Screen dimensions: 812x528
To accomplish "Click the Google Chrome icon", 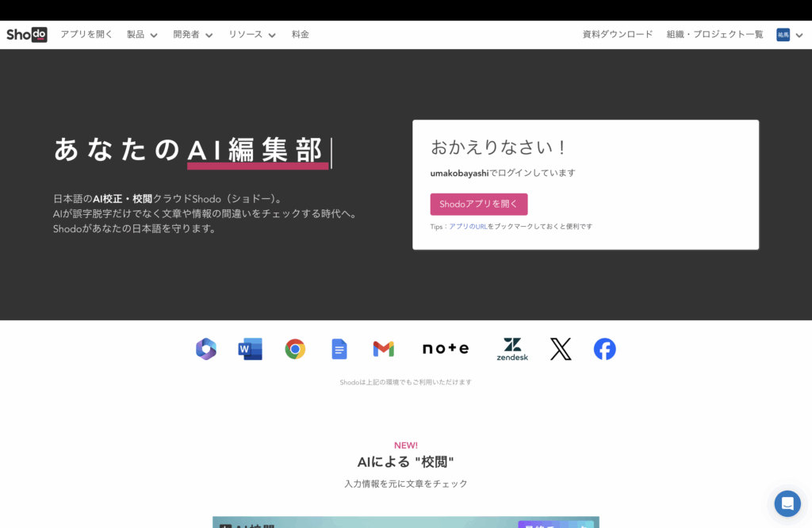I will click(x=295, y=349).
